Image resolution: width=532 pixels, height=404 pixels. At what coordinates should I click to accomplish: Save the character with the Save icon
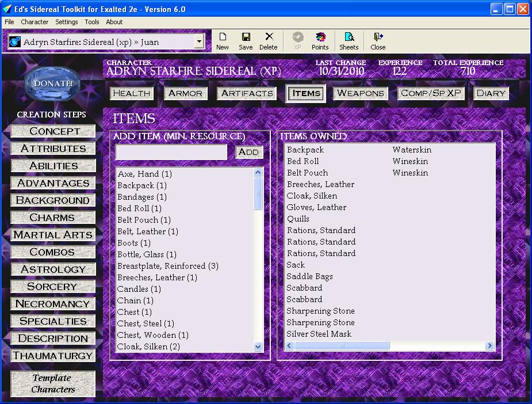pyautogui.click(x=246, y=41)
